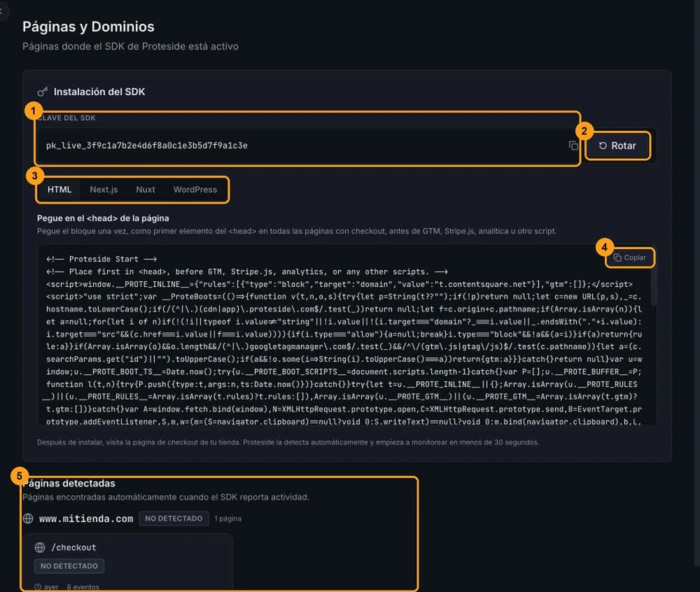Image resolution: width=700 pixels, height=592 pixels.
Task: Open the Nuxt tab
Action: (x=146, y=190)
